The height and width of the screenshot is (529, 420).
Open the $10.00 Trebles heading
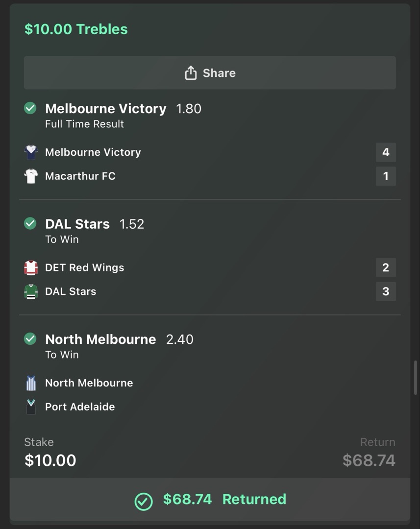click(x=76, y=29)
